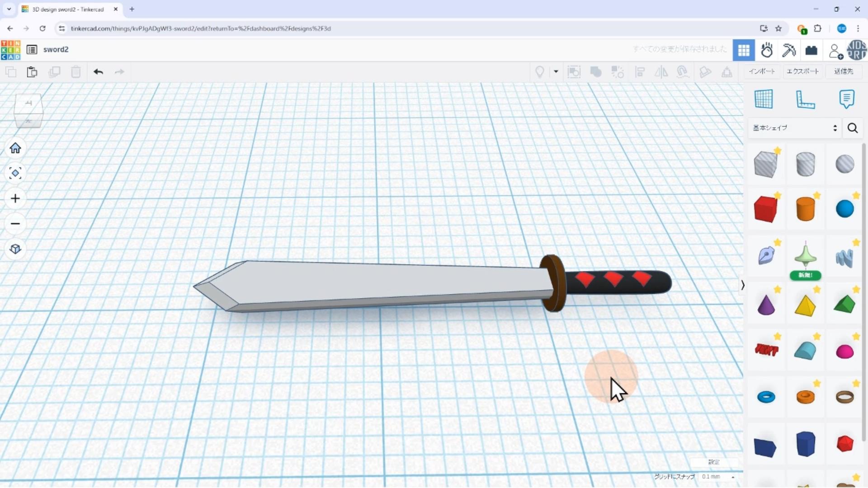Click the Export button
Image resolution: width=868 pixels, height=488 pixels.
802,71
